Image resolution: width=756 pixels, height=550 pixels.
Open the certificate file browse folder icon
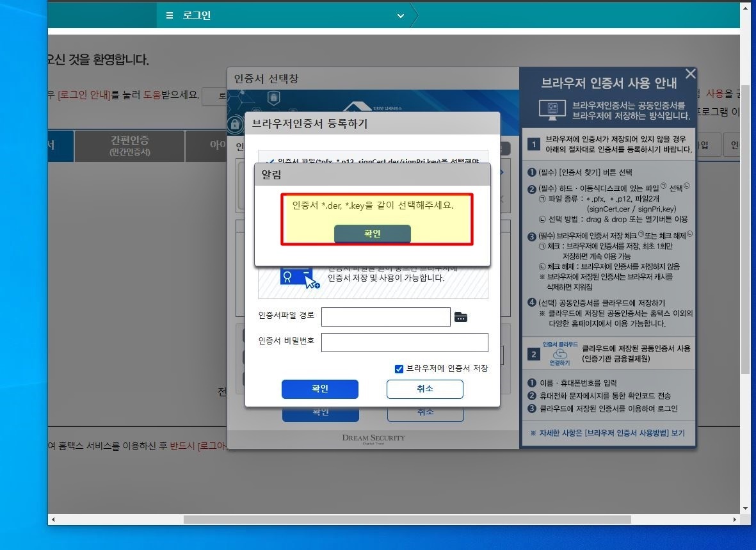[461, 317]
